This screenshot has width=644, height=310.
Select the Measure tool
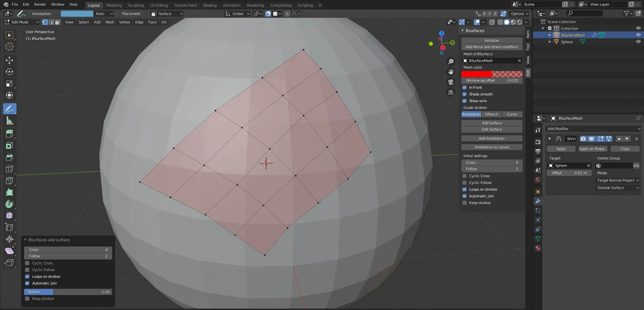(x=9, y=121)
